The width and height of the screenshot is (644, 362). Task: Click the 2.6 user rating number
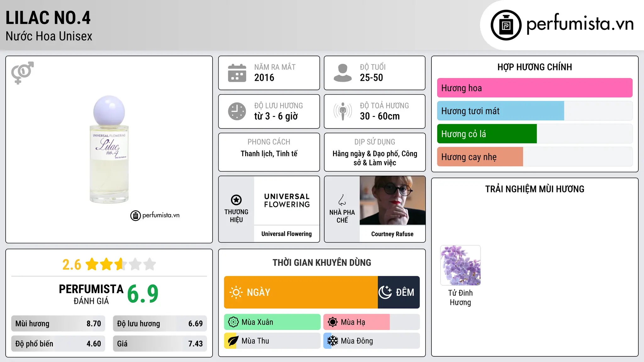[72, 265]
